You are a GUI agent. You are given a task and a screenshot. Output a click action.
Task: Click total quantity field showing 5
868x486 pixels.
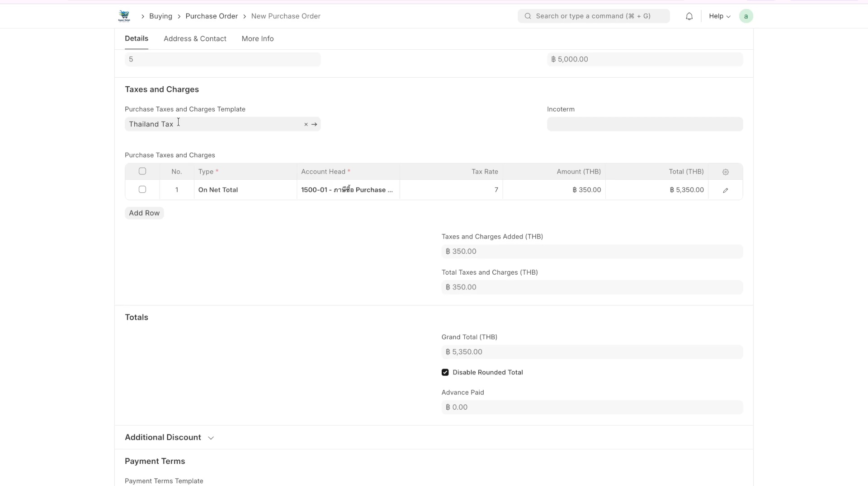(222, 59)
